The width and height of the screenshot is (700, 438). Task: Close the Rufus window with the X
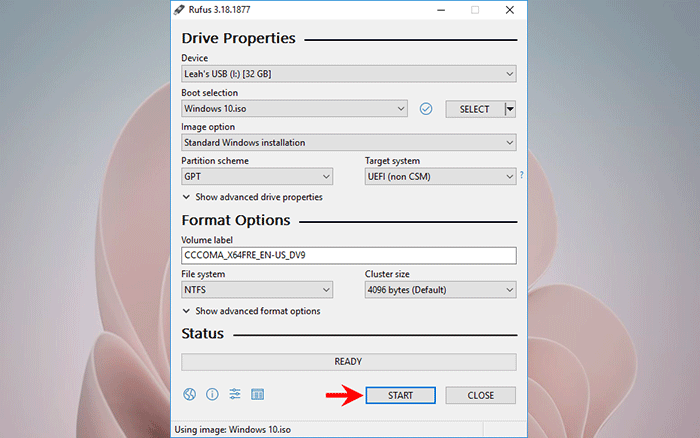pos(509,10)
